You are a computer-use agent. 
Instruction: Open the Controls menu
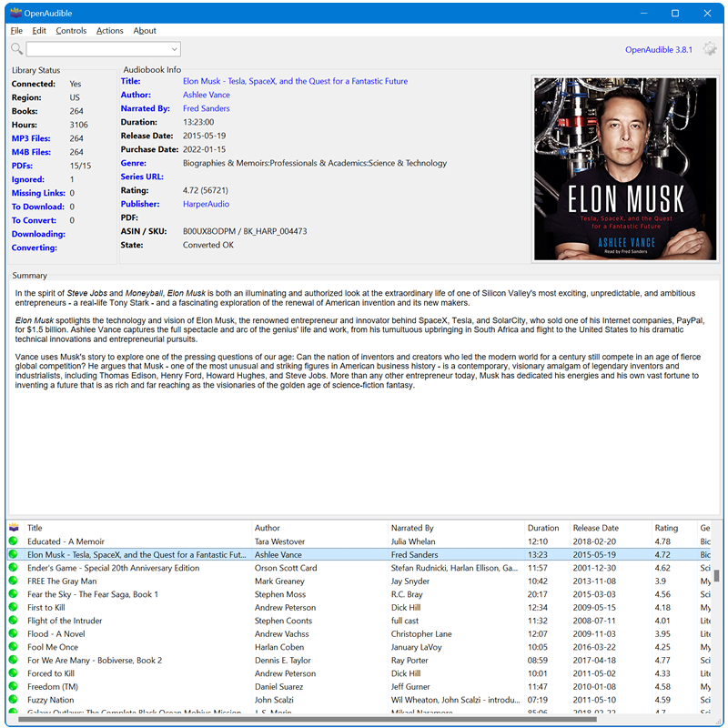[x=71, y=31]
